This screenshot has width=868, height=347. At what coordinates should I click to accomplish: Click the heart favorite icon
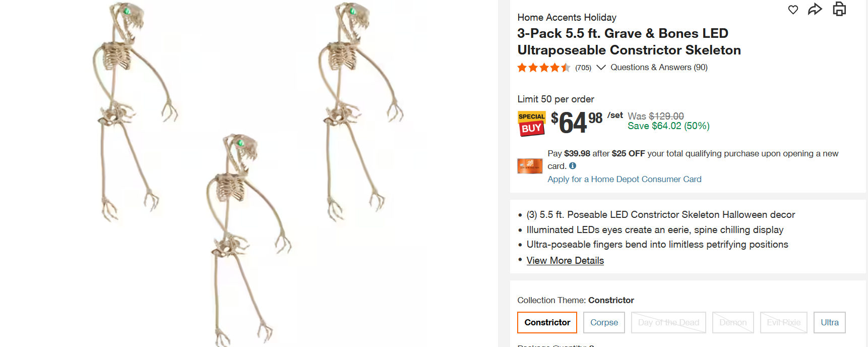[x=793, y=10]
